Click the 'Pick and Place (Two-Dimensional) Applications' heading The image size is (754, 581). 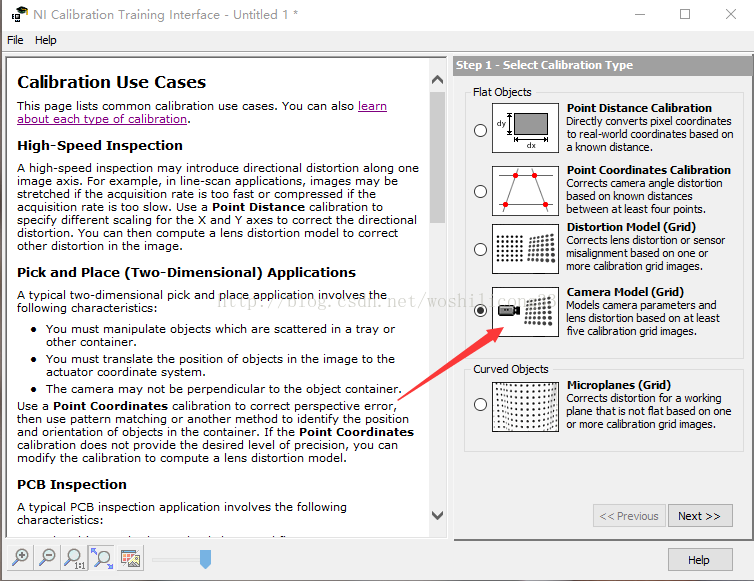[187, 272]
